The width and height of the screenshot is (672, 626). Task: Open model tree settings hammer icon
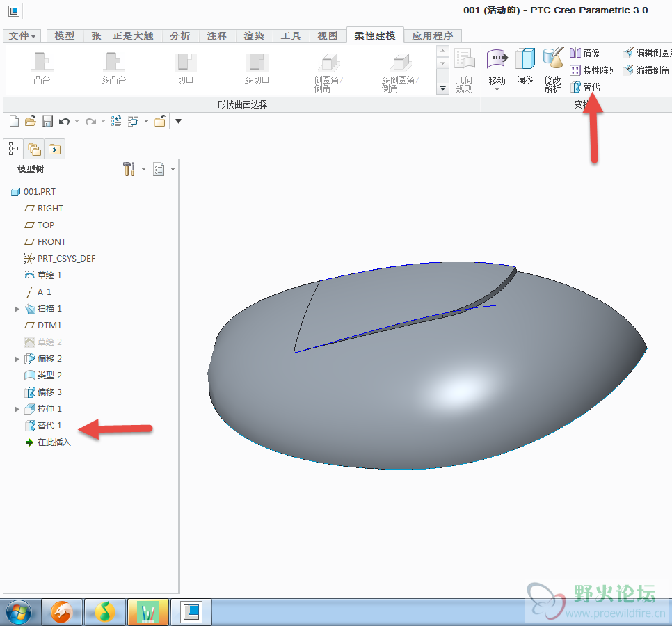point(129,169)
